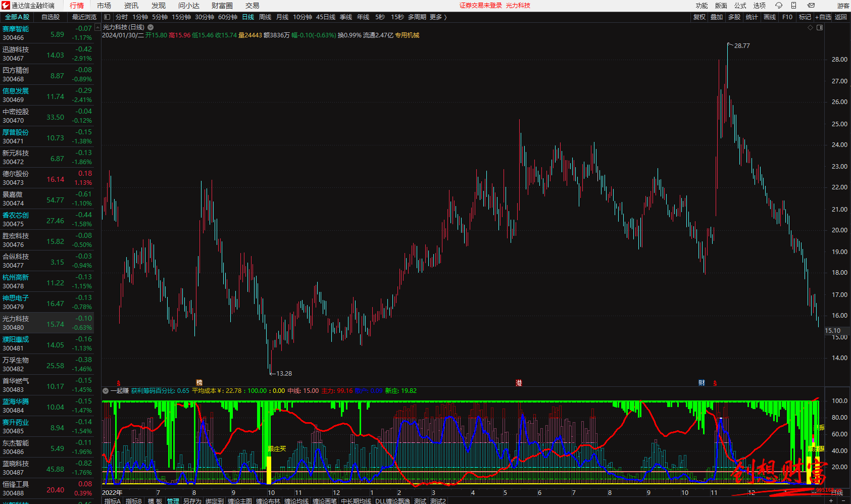Switch chart to 60分钟 period
Image resolution: width=851 pixels, height=504 pixels.
[x=228, y=17]
